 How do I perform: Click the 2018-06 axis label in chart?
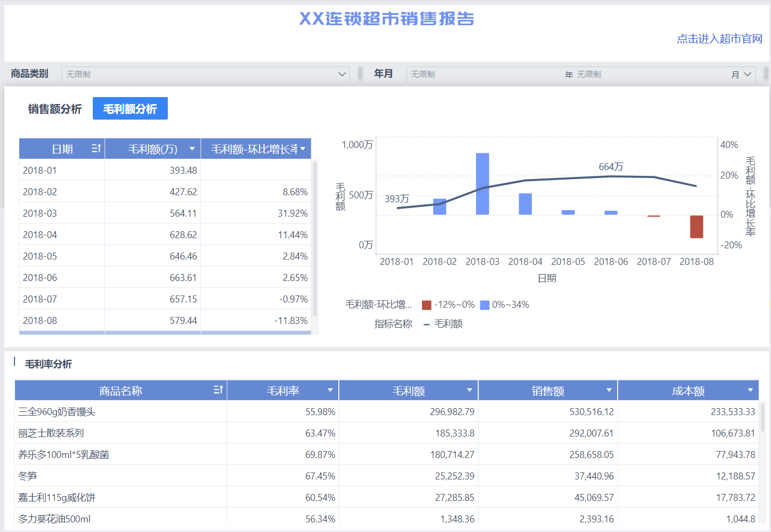coord(611,262)
